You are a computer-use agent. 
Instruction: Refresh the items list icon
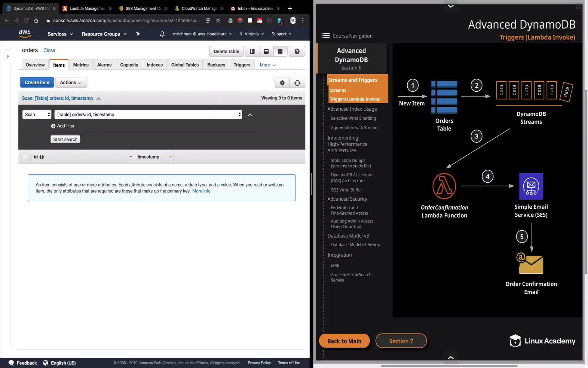pos(297,82)
